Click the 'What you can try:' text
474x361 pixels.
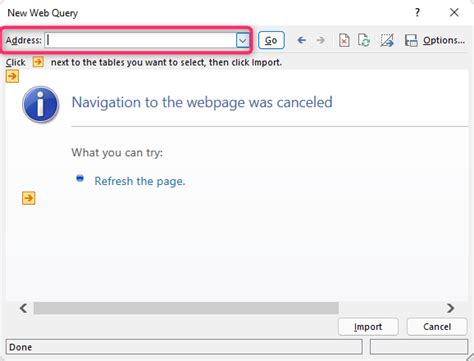click(x=117, y=153)
